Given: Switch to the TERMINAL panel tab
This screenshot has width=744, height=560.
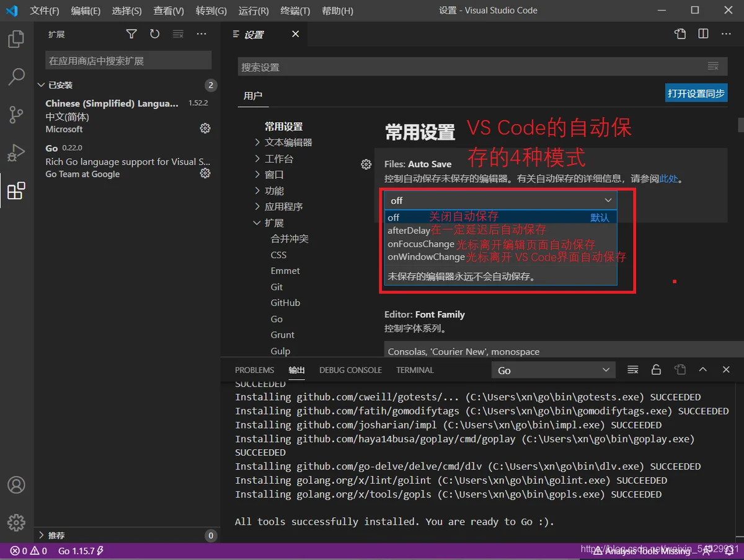Looking at the screenshot, I should 415,370.
